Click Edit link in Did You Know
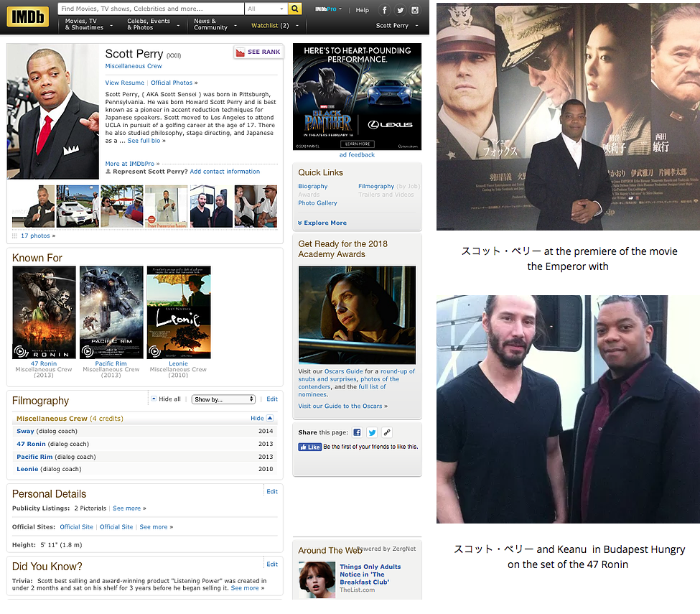The height and width of the screenshot is (614, 700). pos(272,564)
